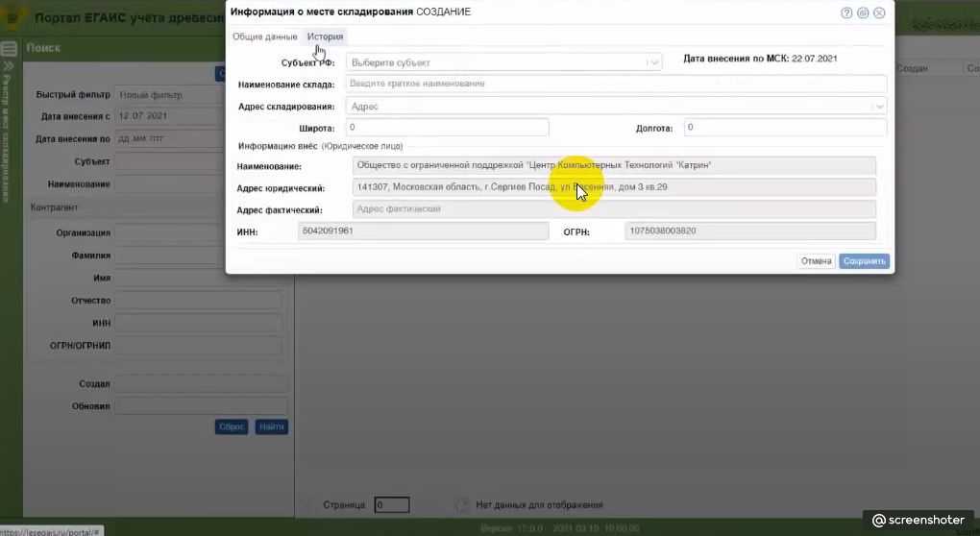Click the Найти search button
Image resolution: width=980 pixels, height=536 pixels.
(271, 427)
